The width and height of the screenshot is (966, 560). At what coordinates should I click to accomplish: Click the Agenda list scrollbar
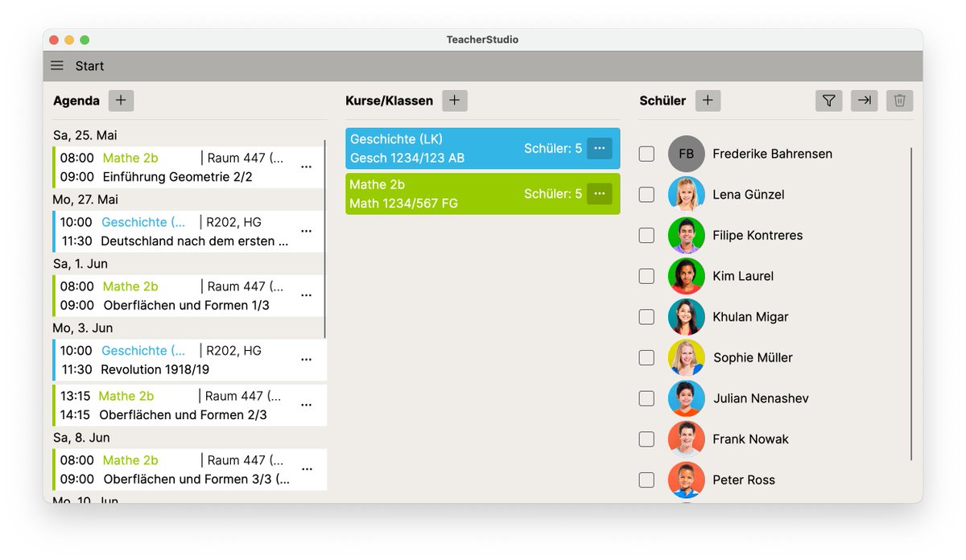click(x=325, y=239)
